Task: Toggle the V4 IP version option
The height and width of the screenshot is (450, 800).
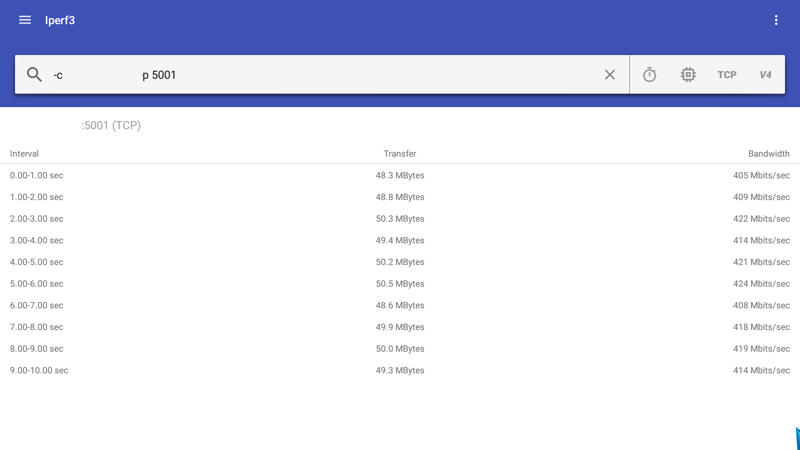Action: click(765, 75)
